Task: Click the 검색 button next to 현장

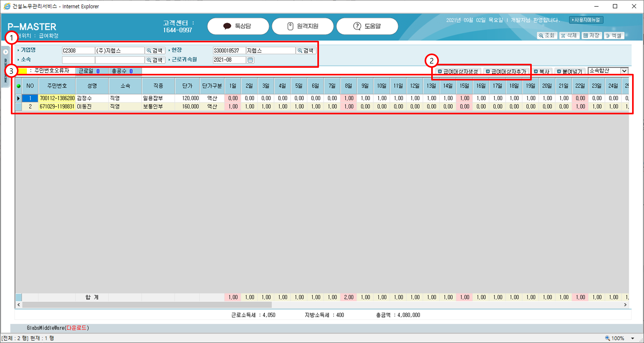Action: coord(306,51)
